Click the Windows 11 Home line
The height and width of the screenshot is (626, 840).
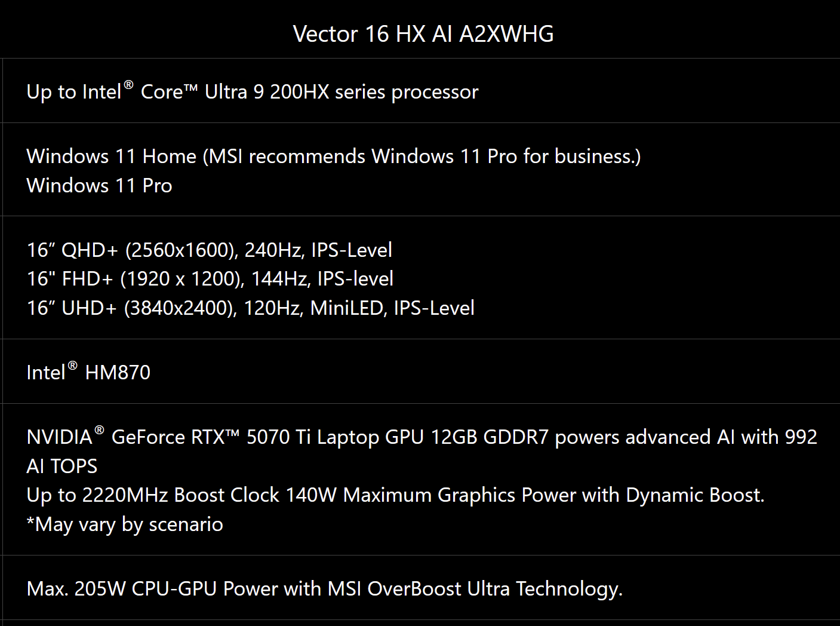[334, 156]
